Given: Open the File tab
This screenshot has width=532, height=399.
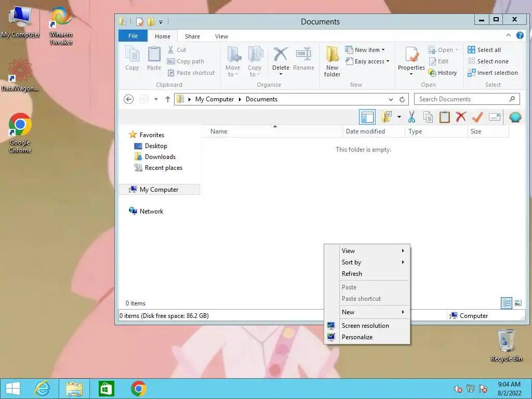Looking at the screenshot, I should click(x=133, y=36).
